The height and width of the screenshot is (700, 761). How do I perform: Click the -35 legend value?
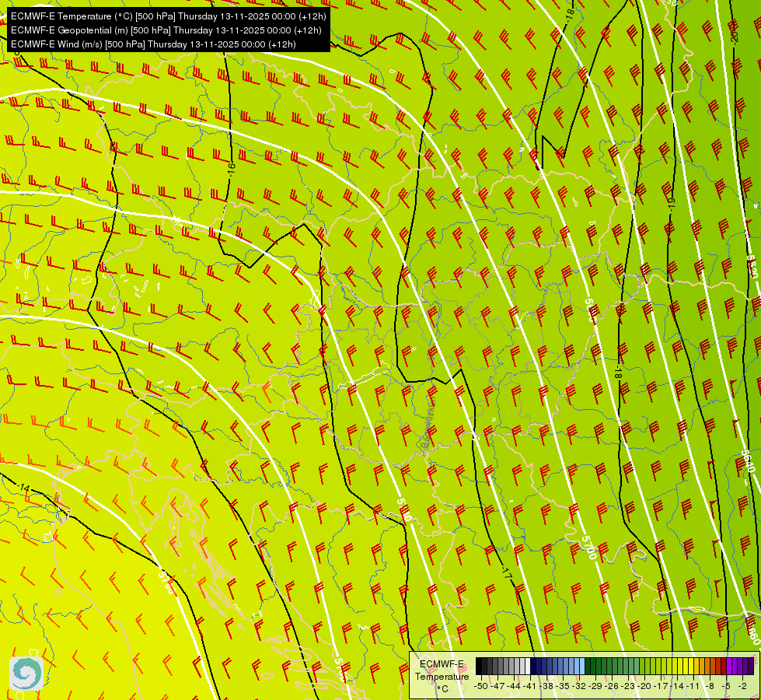(x=563, y=686)
